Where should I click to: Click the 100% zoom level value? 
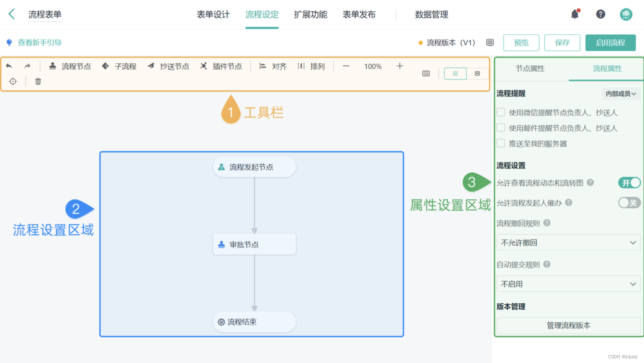pyautogui.click(x=373, y=67)
